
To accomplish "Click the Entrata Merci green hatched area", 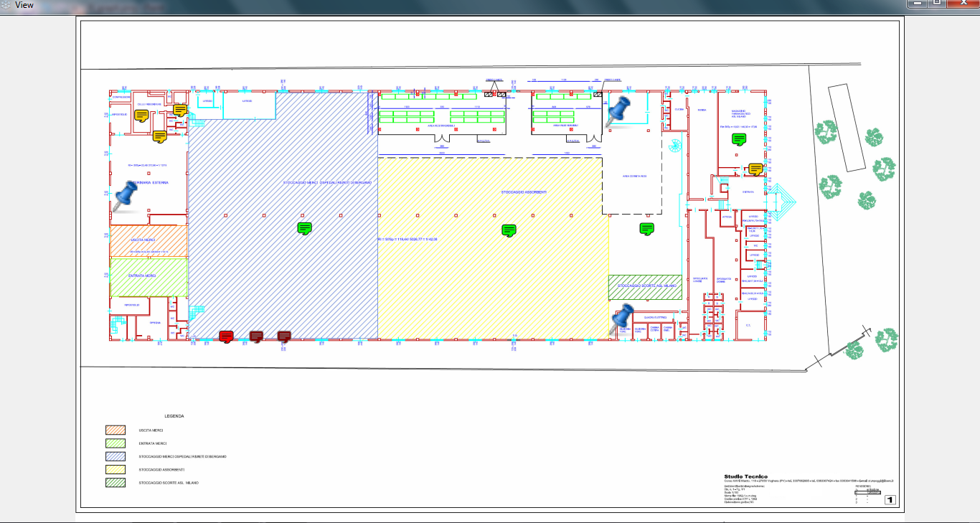I will click(x=149, y=277).
